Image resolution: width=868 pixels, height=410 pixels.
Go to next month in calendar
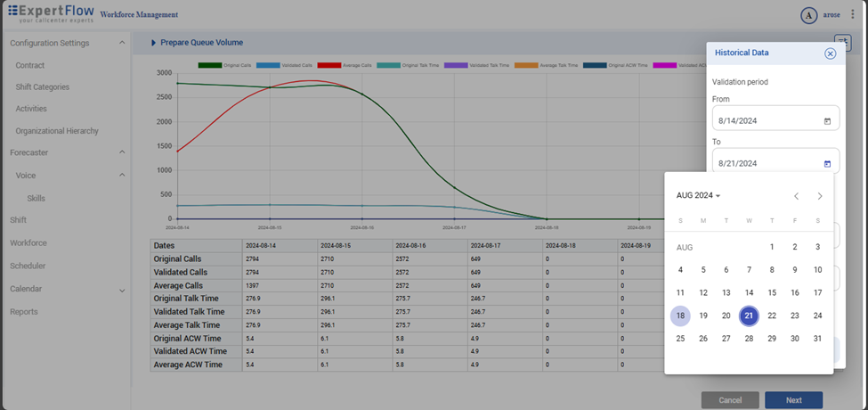tap(820, 196)
